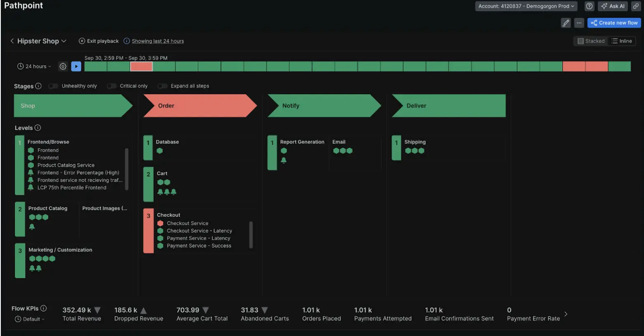Toggle Expand all steps switch
The image size is (644, 336).
pyautogui.click(x=162, y=86)
